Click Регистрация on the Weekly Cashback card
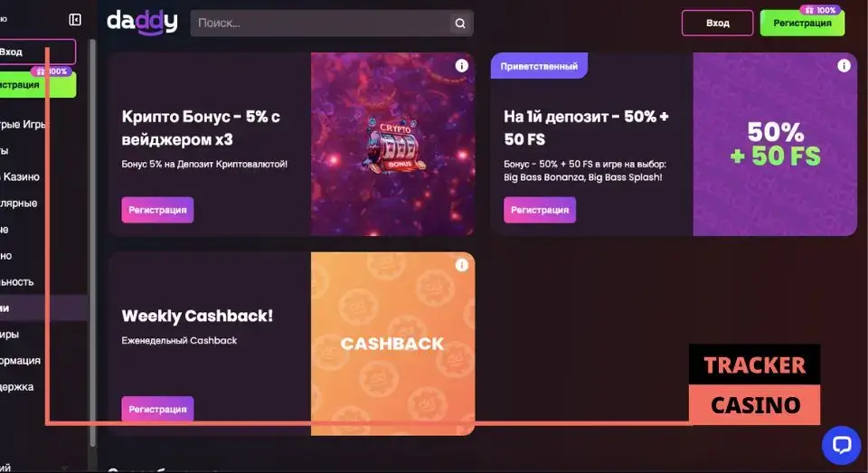Image resolution: width=868 pixels, height=473 pixels. [x=157, y=409]
